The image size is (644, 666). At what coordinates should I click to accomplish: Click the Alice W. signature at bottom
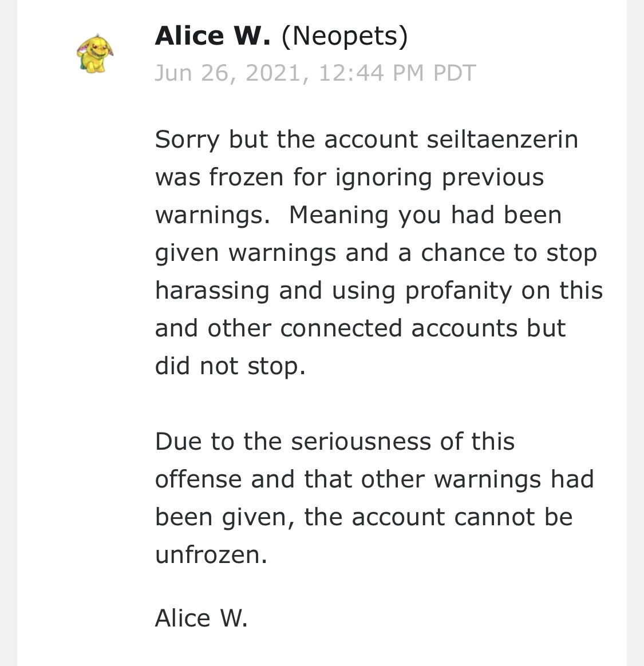[x=201, y=618]
